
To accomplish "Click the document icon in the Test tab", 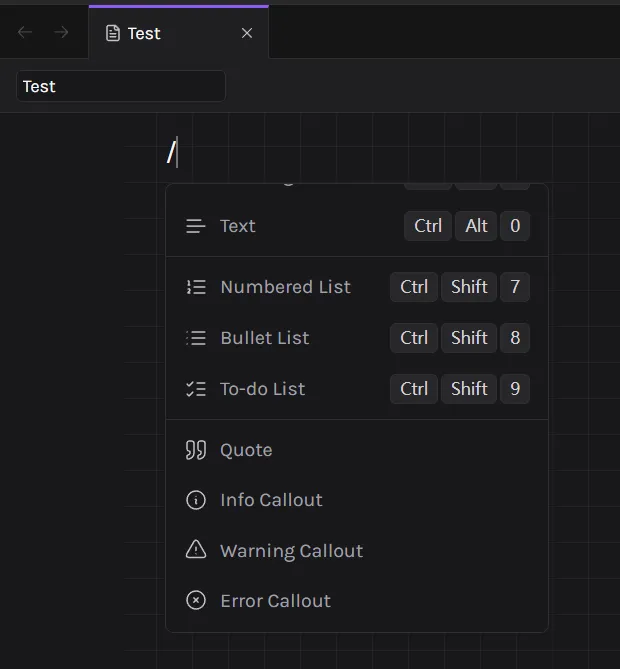I will coord(113,33).
